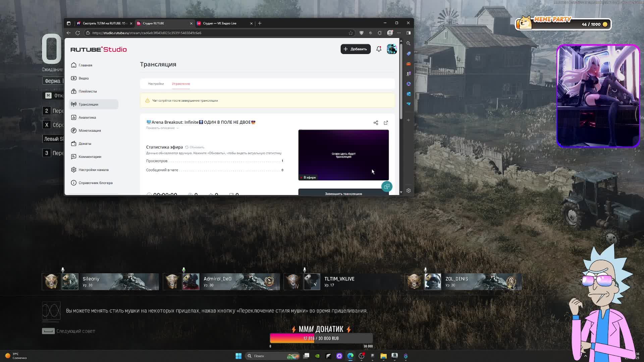This screenshot has width=644, height=362.
Task: Select the Управление tab
Action: (x=181, y=84)
